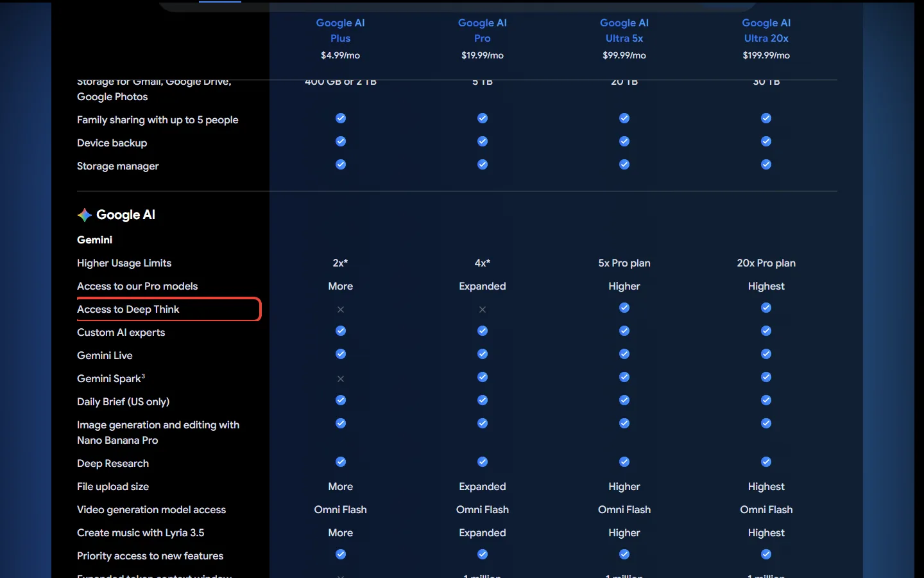Viewport: 924px width, 578px height.
Task: Click Family sharing checkmark for Google AI Plus
Action: (x=341, y=118)
